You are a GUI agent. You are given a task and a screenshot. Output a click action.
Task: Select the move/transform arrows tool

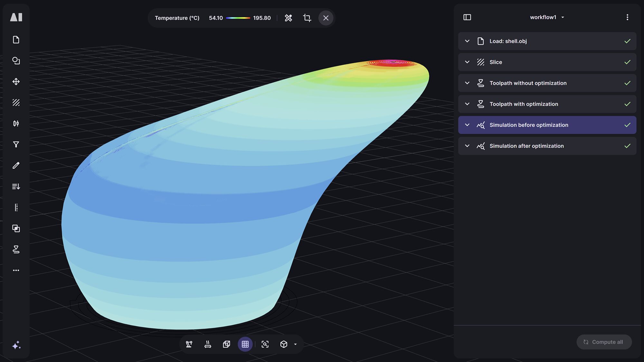pyautogui.click(x=16, y=81)
